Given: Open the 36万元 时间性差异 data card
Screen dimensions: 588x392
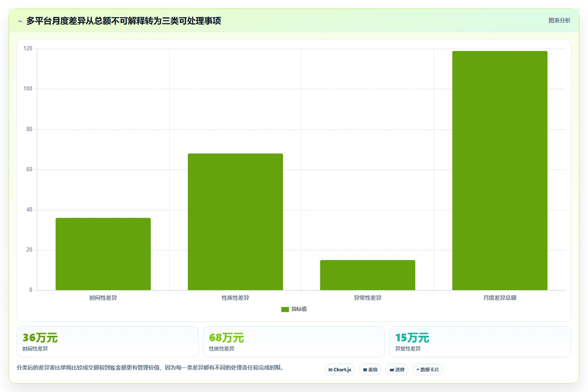Looking at the screenshot, I should (x=107, y=342).
